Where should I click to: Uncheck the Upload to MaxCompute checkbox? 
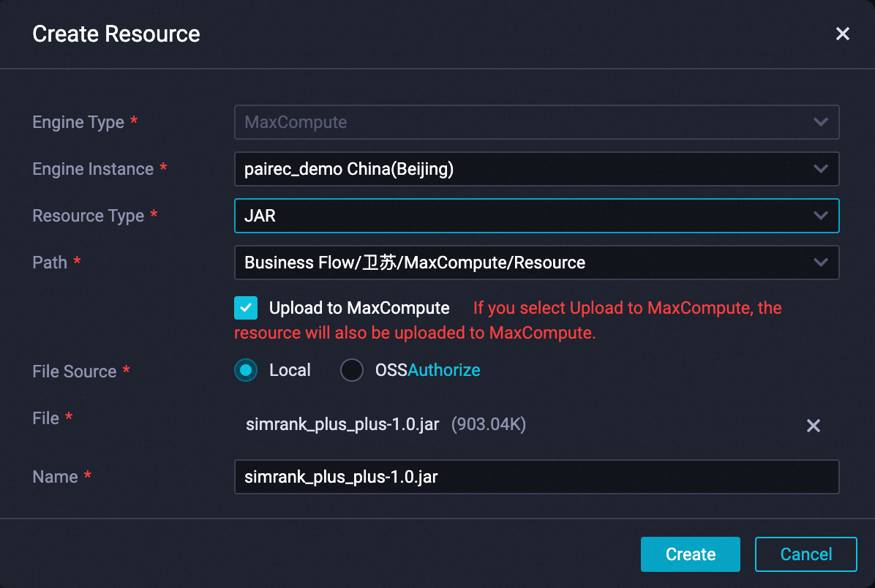[x=246, y=308]
